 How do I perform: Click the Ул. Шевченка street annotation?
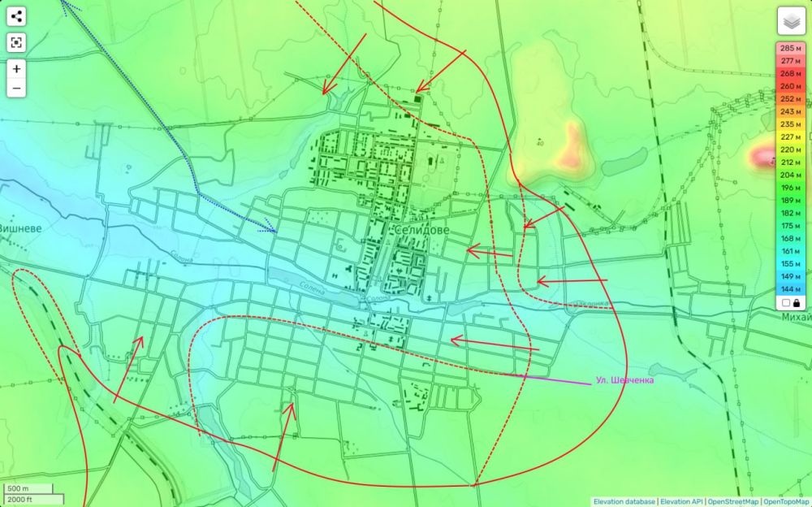click(624, 380)
